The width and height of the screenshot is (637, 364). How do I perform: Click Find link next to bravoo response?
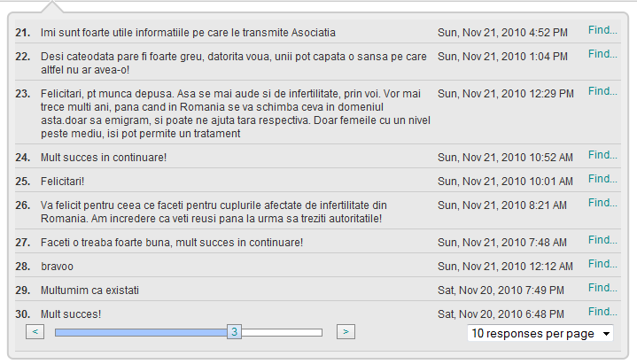tap(602, 264)
